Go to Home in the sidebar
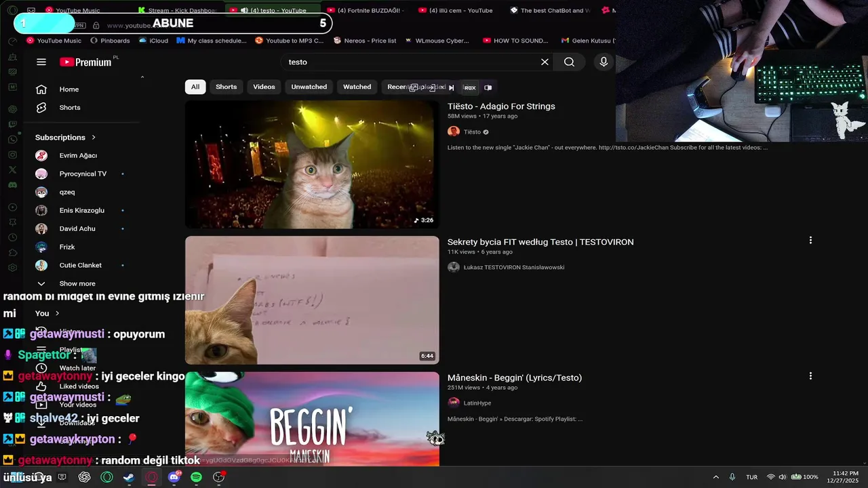The height and width of the screenshot is (488, 868). point(69,89)
